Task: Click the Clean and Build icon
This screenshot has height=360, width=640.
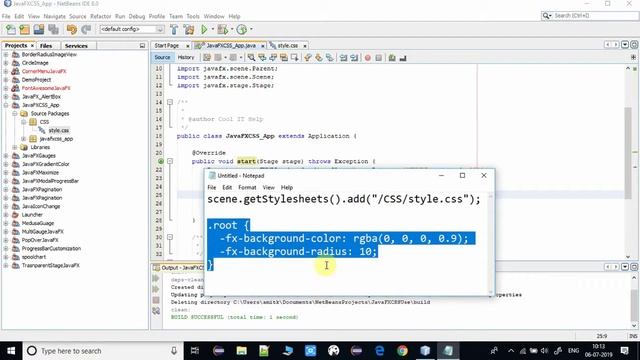Action: coord(189,29)
